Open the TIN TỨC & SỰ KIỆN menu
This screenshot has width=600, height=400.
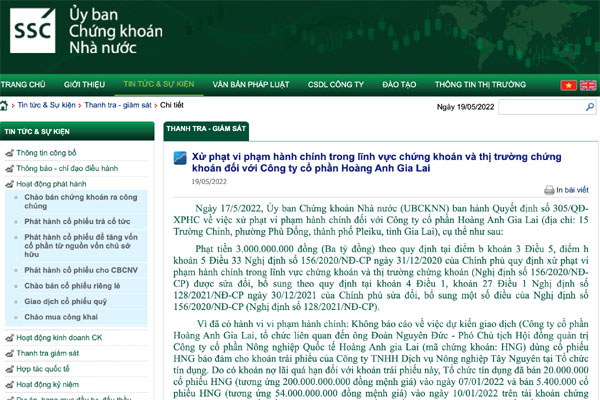tap(158, 87)
